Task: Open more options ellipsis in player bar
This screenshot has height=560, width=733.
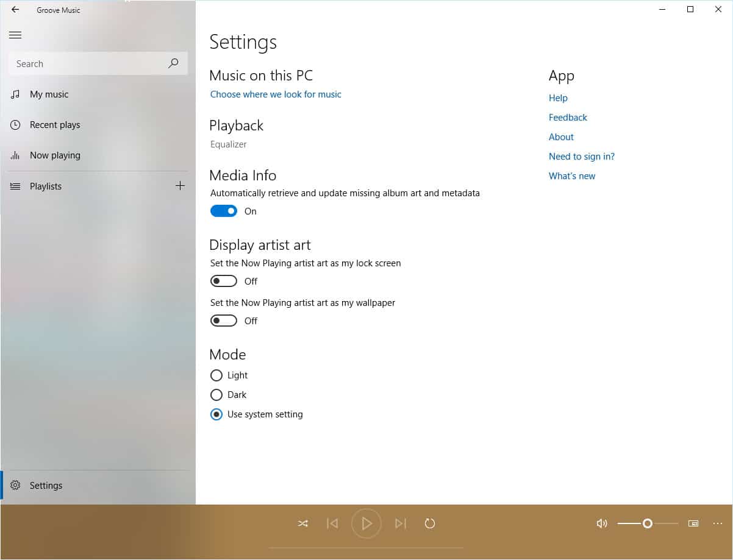Action: click(x=718, y=523)
